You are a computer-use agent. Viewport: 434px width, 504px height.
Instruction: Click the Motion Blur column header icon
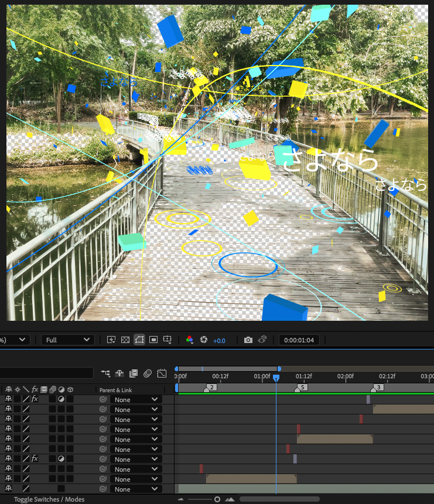tap(53, 390)
